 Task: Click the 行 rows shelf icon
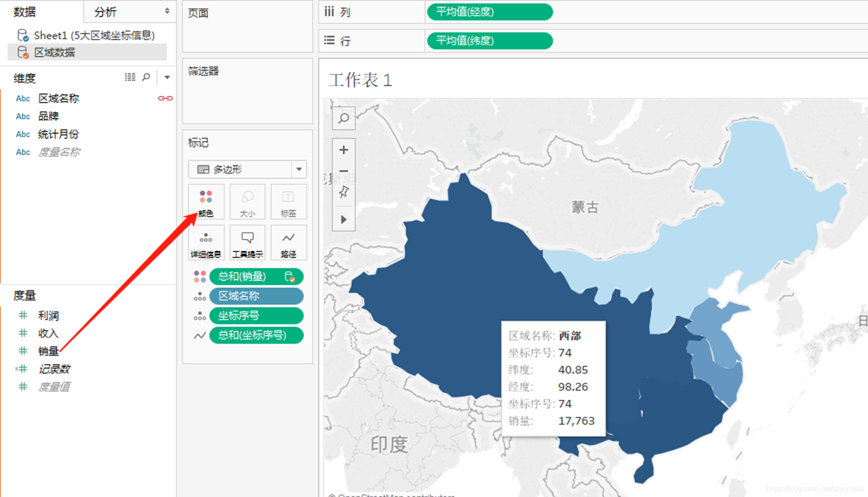click(x=329, y=40)
